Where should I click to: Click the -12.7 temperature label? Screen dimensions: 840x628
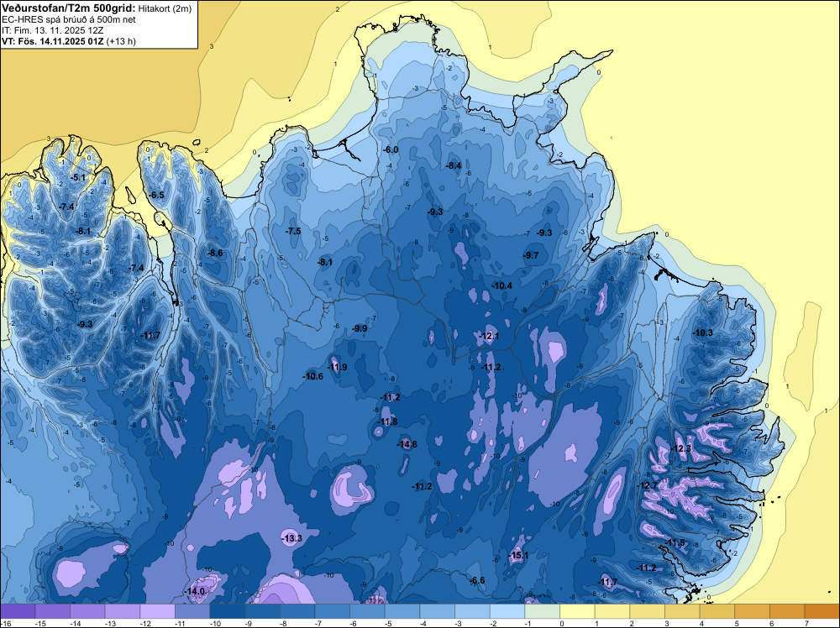647,485
